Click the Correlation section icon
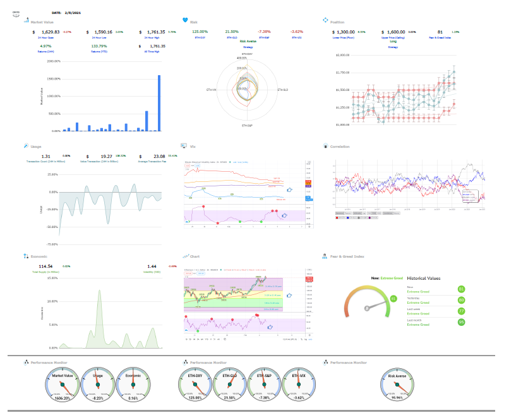The width and height of the screenshot is (516, 420). click(x=325, y=145)
